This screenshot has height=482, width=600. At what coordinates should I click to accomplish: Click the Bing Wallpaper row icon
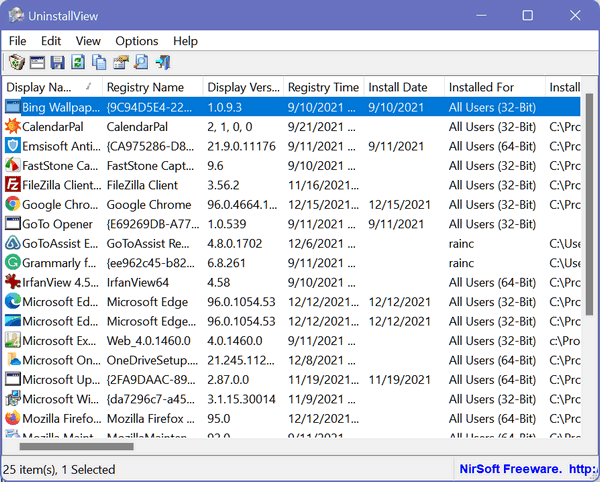(13, 107)
